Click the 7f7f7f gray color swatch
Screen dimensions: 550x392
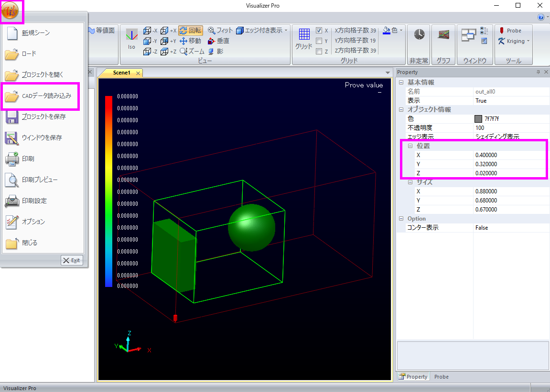[478, 119]
